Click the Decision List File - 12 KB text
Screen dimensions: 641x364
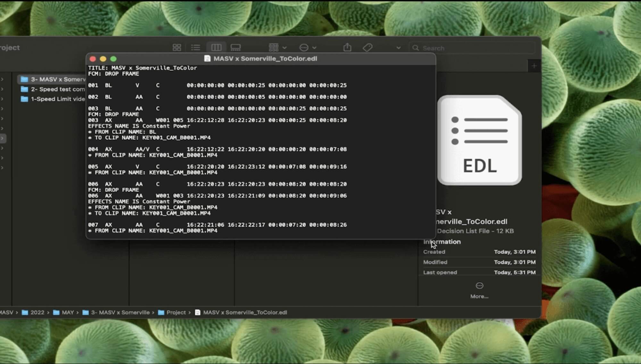[x=475, y=231]
